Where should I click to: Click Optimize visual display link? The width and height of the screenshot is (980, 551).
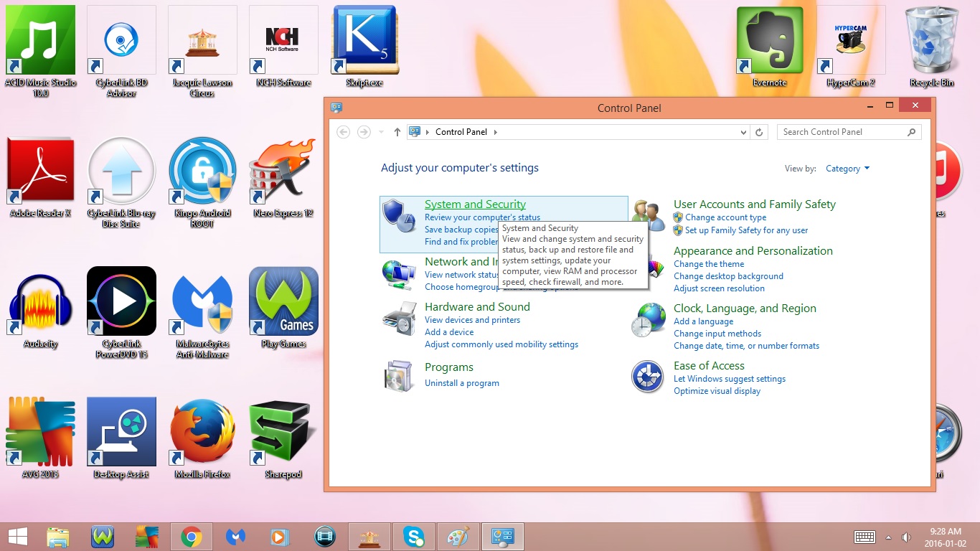pos(717,391)
